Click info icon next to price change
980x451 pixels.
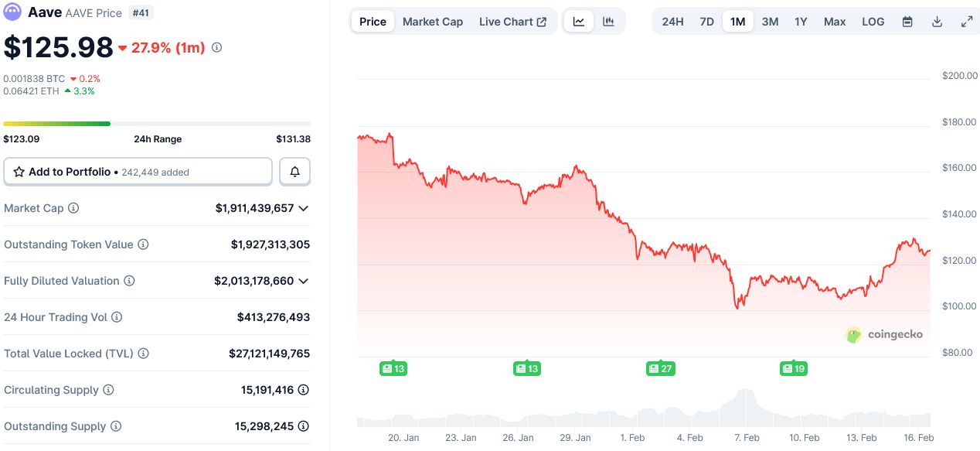point(216,48)
